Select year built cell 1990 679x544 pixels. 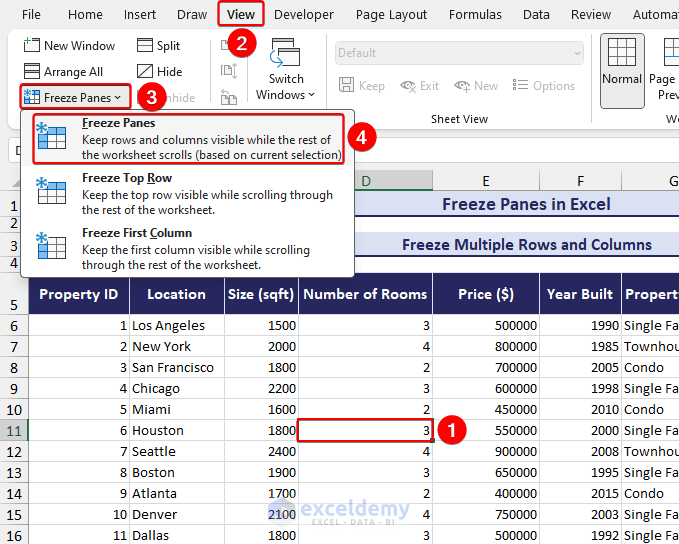(x=580, y=325)
